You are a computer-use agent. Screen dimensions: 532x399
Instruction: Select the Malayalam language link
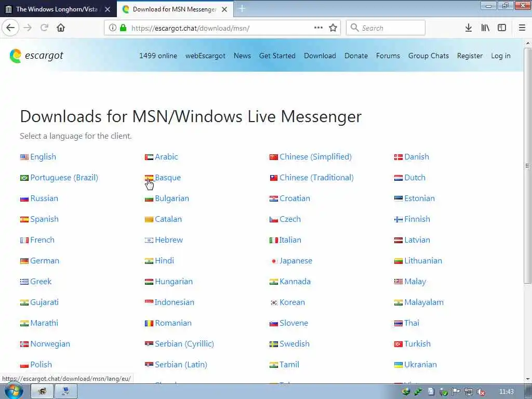(x=424, y=302)
